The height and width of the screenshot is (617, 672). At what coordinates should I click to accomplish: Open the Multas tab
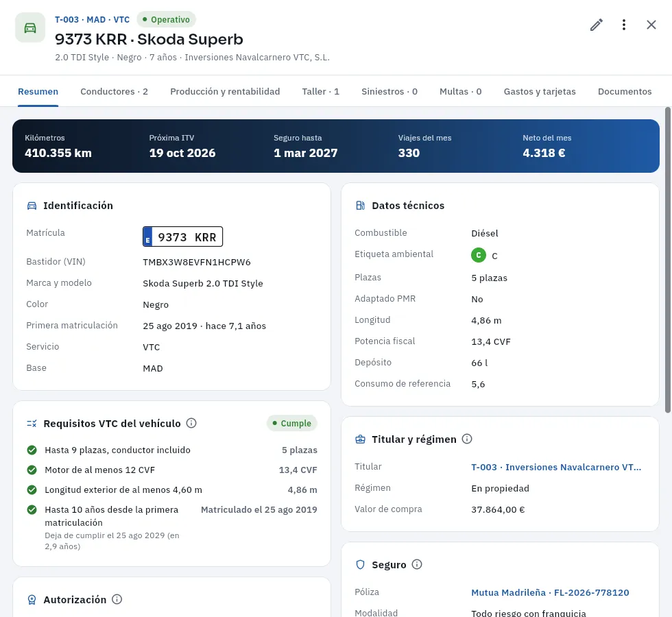[x=461, y=91]
